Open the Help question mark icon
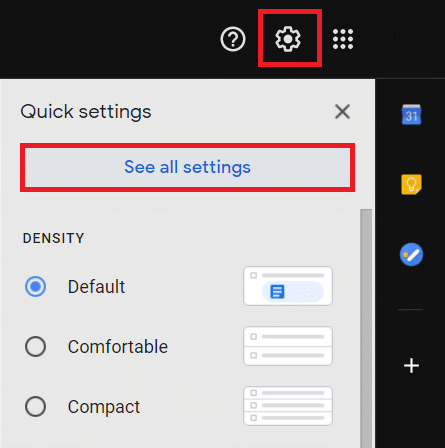Screen dimensions: 445x448 (x=233, y=39)
